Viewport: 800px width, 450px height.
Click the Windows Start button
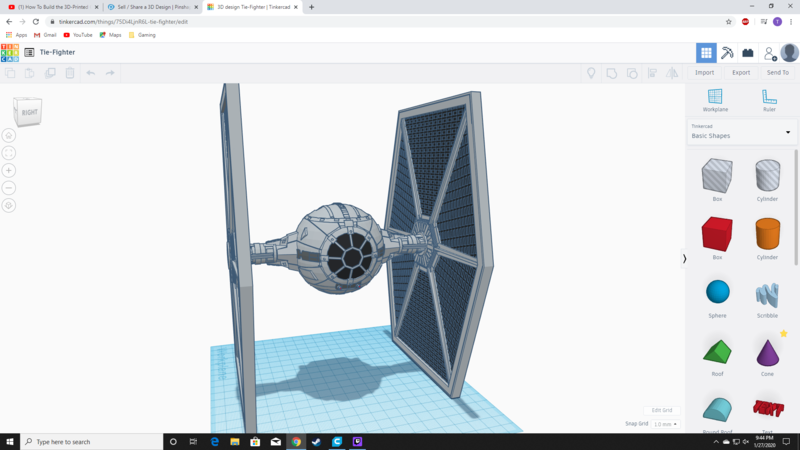click(10, 442)
